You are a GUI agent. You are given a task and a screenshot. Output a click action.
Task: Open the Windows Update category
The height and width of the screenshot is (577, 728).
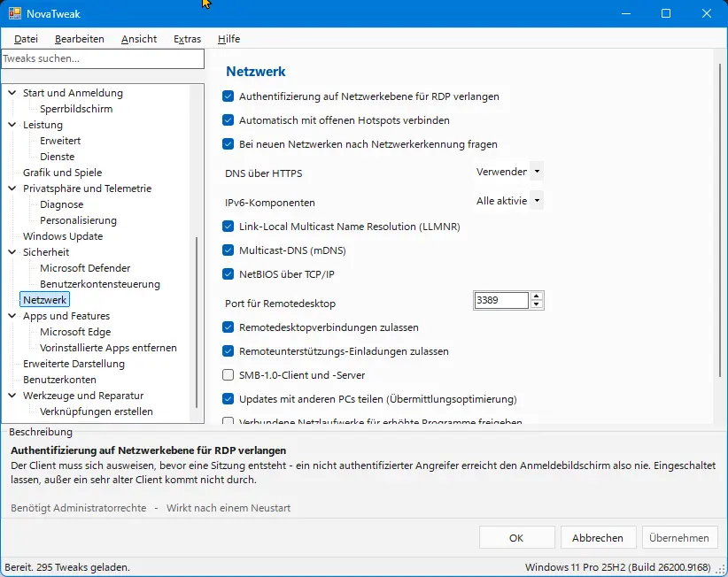(63, 236)
